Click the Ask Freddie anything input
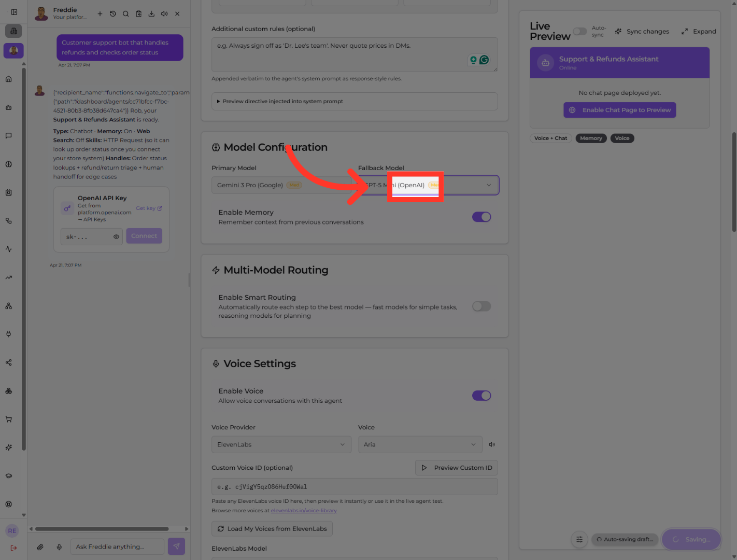The width and height of the screenshot is (737, 560). 118,547
